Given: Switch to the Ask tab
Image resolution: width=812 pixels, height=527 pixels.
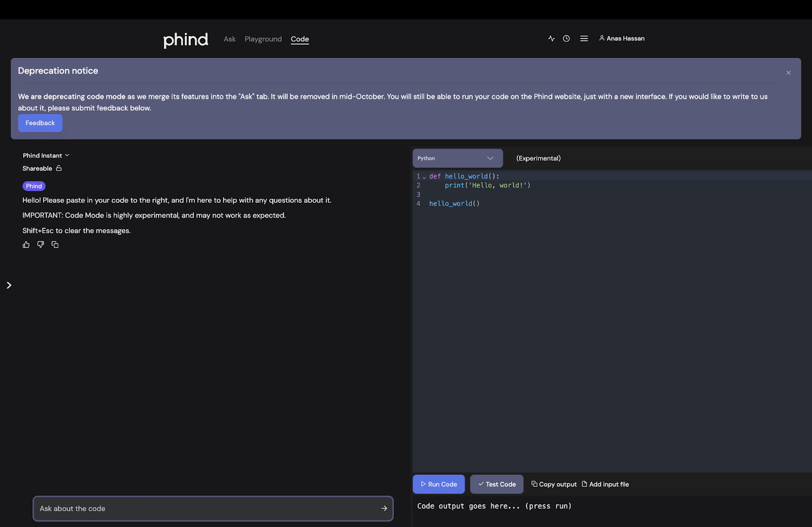Looking at the screenshot, I should point(229,39).
